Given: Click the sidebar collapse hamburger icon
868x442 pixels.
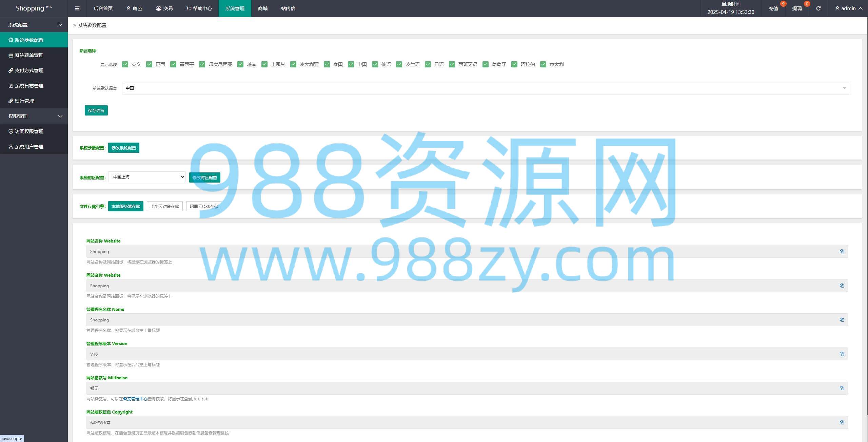Looking at the screenshot, I should [77, 8].
